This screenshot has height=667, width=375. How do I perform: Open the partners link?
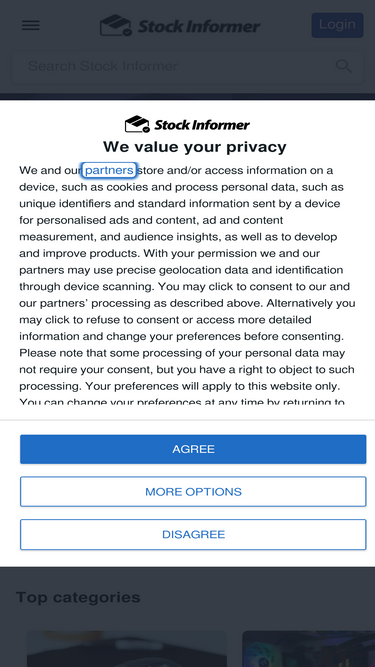[x=109, y=170]
